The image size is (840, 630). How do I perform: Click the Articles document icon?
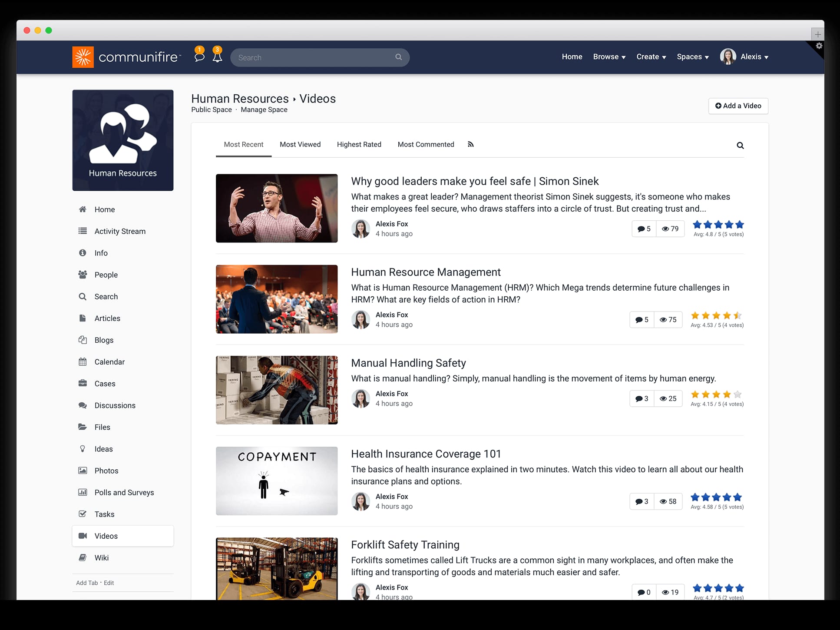coord(83,318)
